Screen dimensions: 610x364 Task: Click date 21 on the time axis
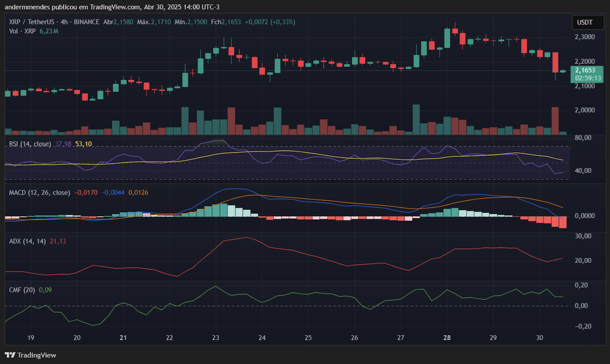coord(123,338)
